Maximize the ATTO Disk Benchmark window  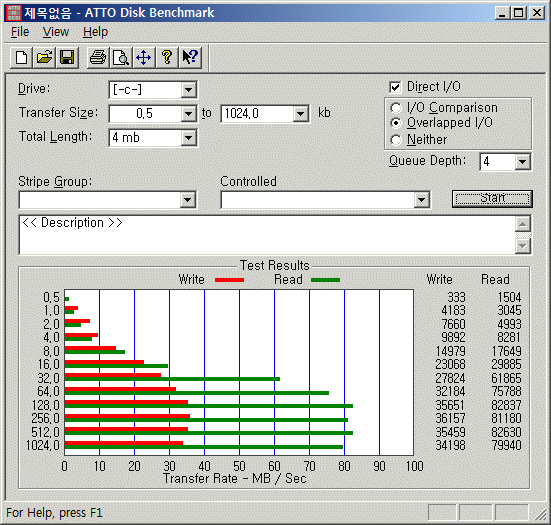518,13
